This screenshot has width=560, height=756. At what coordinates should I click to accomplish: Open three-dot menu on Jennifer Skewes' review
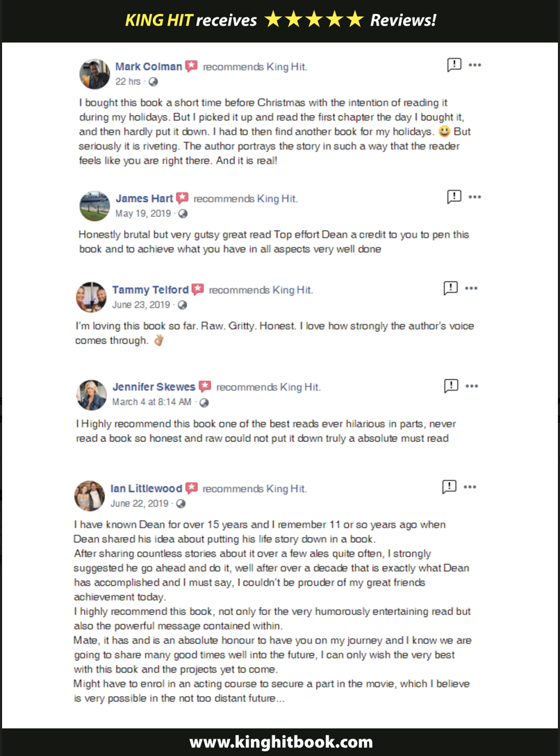472,386
